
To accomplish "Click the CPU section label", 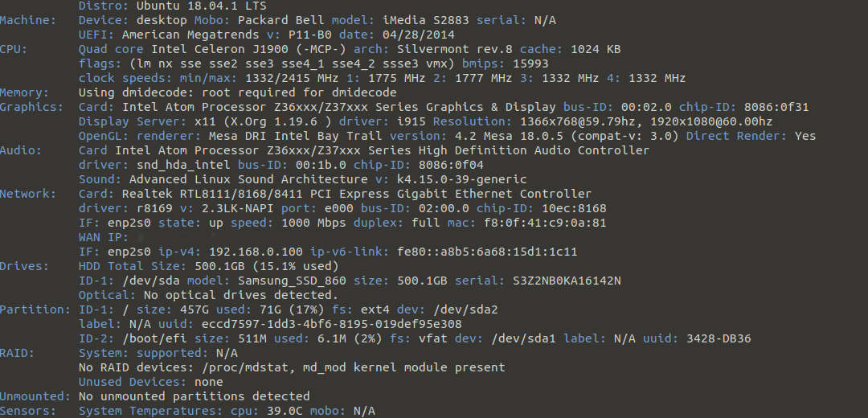I will pos(14,49).
